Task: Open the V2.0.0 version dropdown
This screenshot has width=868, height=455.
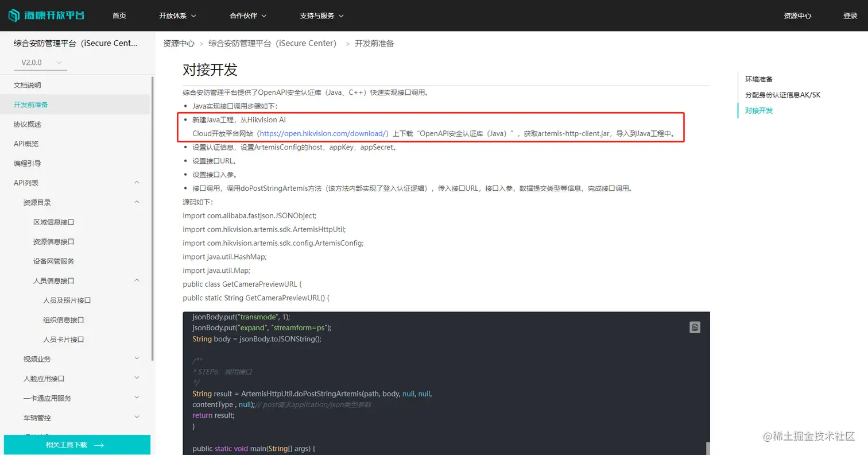Action: [41, 63]
